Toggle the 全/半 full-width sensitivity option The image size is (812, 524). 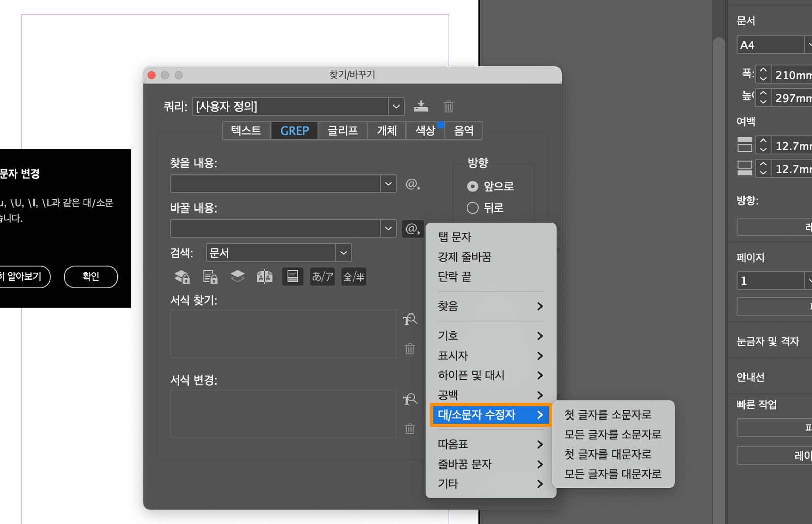tap(354, 276)
